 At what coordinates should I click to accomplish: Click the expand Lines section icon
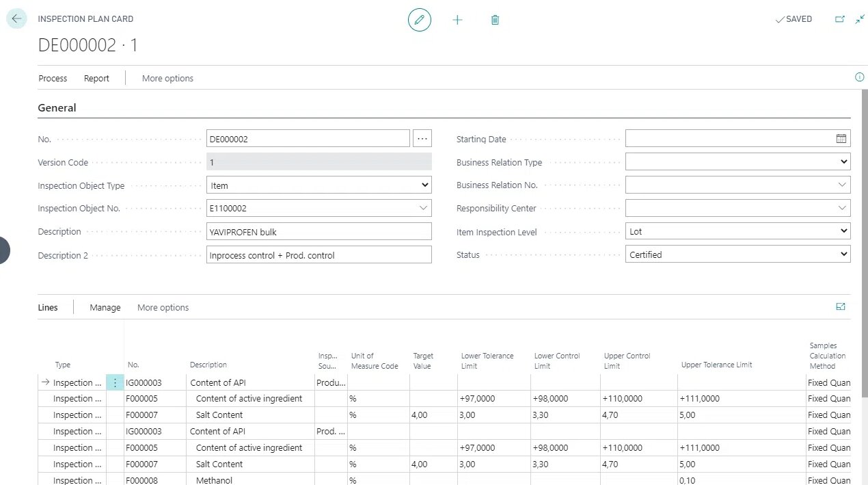click(841, 307)
